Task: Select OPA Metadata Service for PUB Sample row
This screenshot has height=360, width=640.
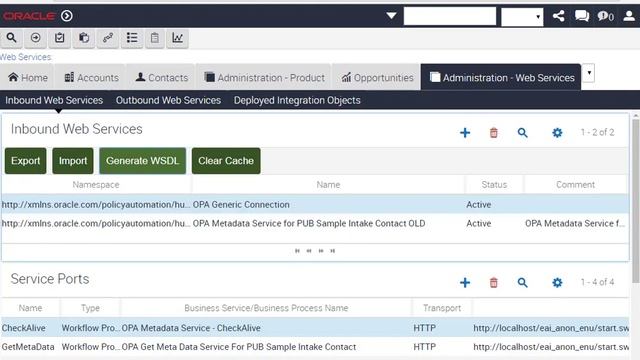Action: (315, 224)
